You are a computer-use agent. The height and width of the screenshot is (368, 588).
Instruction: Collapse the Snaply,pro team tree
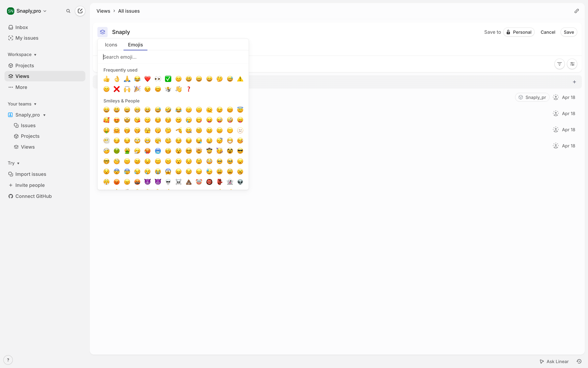(45, 115)
